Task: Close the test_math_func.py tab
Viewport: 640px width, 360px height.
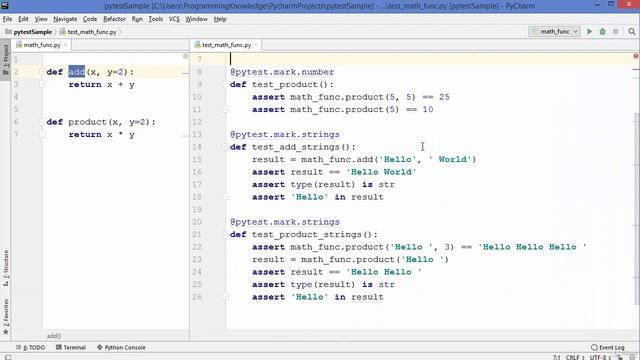Action: click(x=256, y=45)
